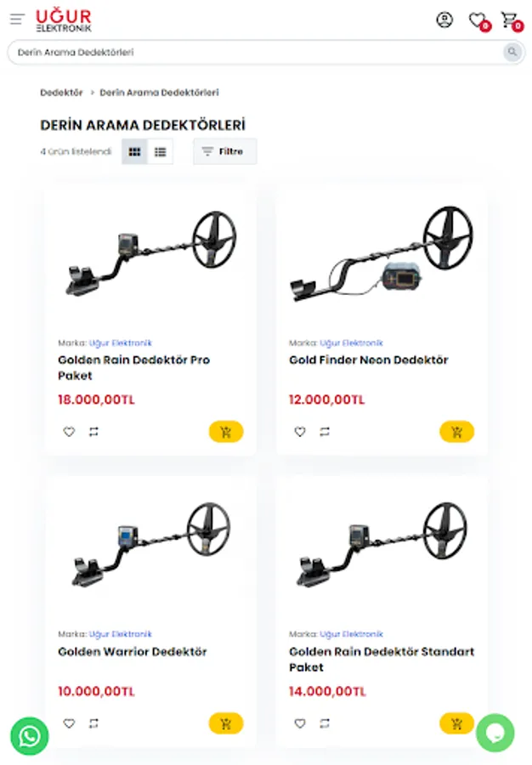
Task: Favorite the Golden Rain Pro Paket
Action: pyautogui.click(x=69, y=432)
